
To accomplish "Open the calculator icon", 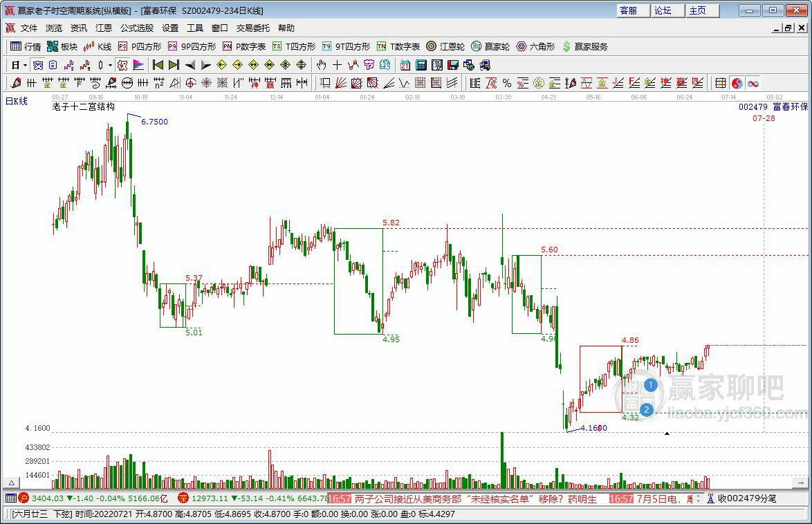I will [x=421, y=65].
